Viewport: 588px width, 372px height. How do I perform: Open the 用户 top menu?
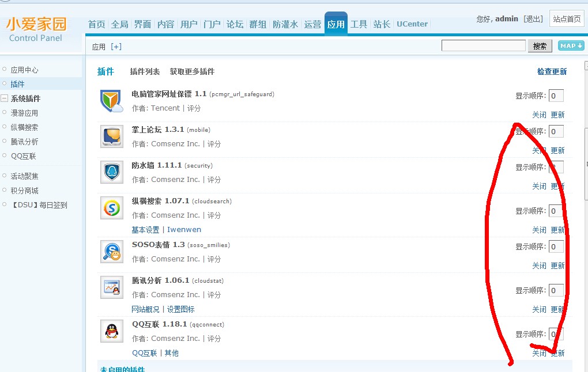pyautogui.click(x=189, y=24)
